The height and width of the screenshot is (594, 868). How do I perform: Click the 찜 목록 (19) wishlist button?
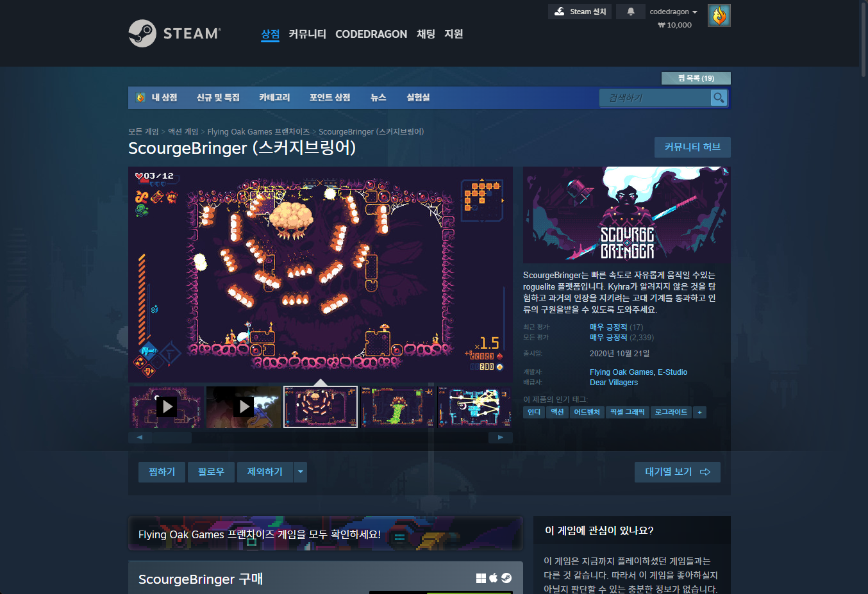[696, 78]
